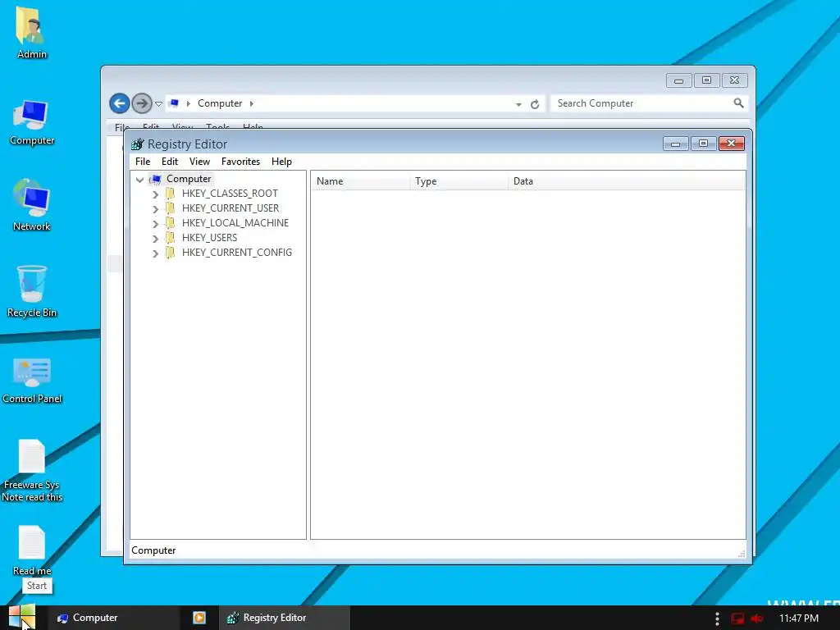Click the media player taskbar icon
The image size is (840, 630).
pyautogui.click(x=199, y=618)
